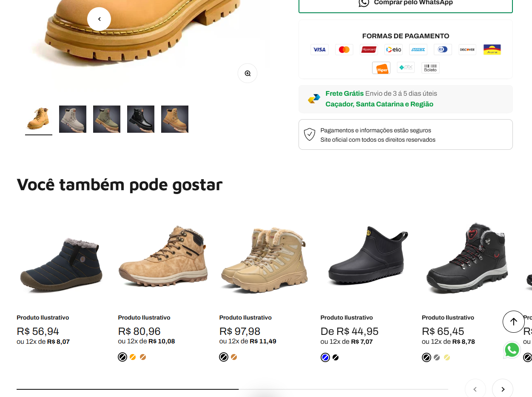Open the Caçador, Santa Catarina e Região link

[x=379, y=104]
